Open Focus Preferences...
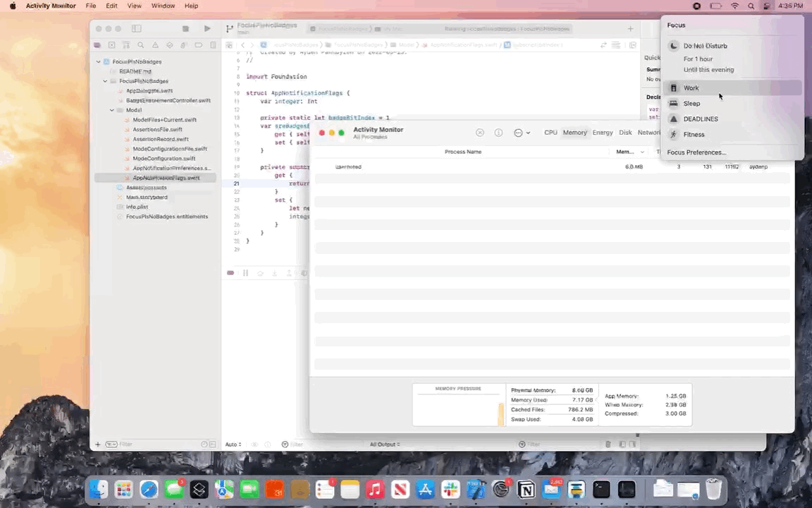The width and height of the screenshot is (812, 508). coord(696,152)
